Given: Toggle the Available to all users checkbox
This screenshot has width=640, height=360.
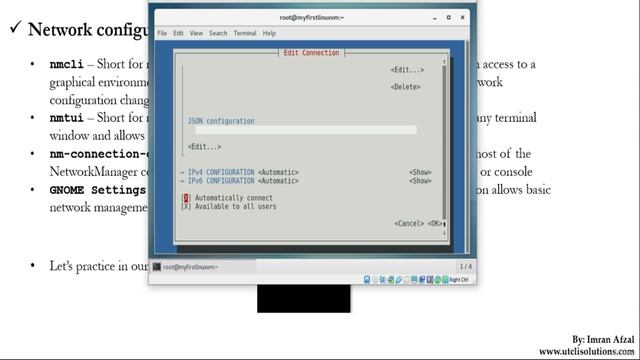Looking at the screenshot, I should click(186, 207).
